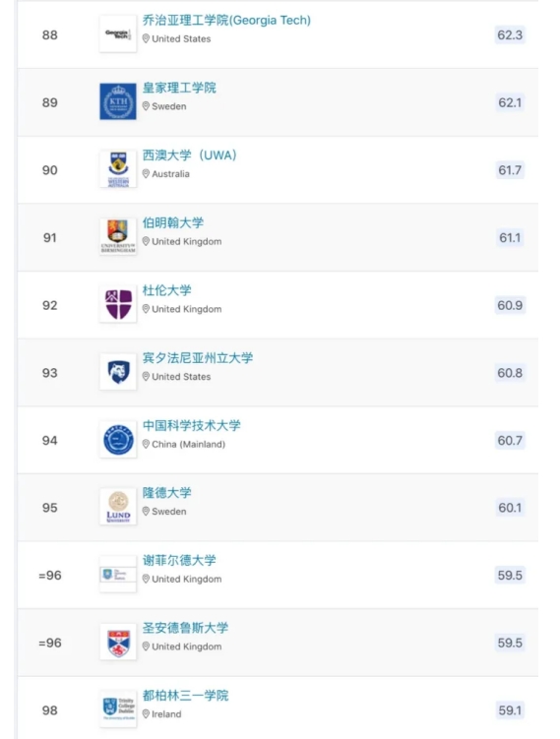Follow the 西澳大学 (UWA) link

click(x=190, y=155)
